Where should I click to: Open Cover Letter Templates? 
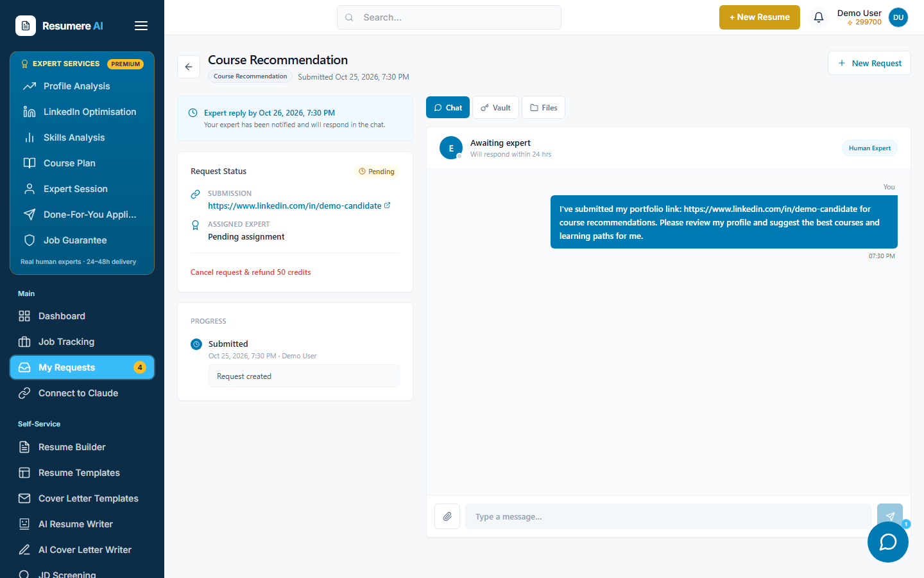82,498
